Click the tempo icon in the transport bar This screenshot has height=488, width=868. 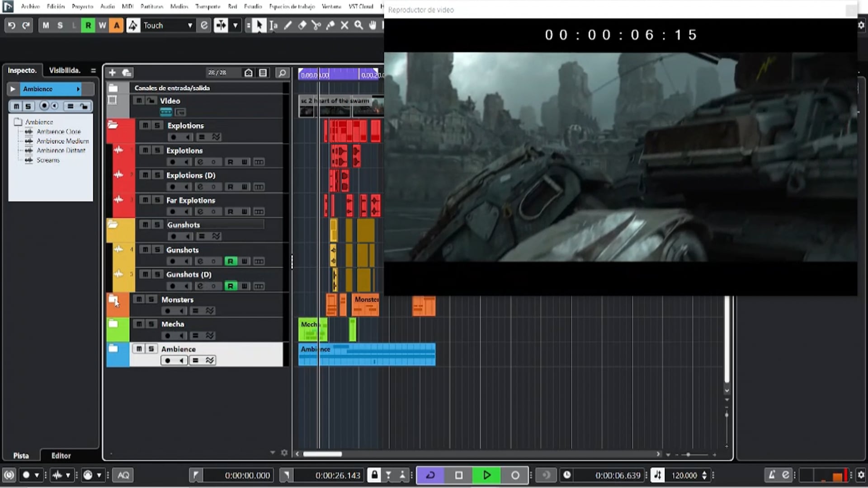[x=658, y=475]
